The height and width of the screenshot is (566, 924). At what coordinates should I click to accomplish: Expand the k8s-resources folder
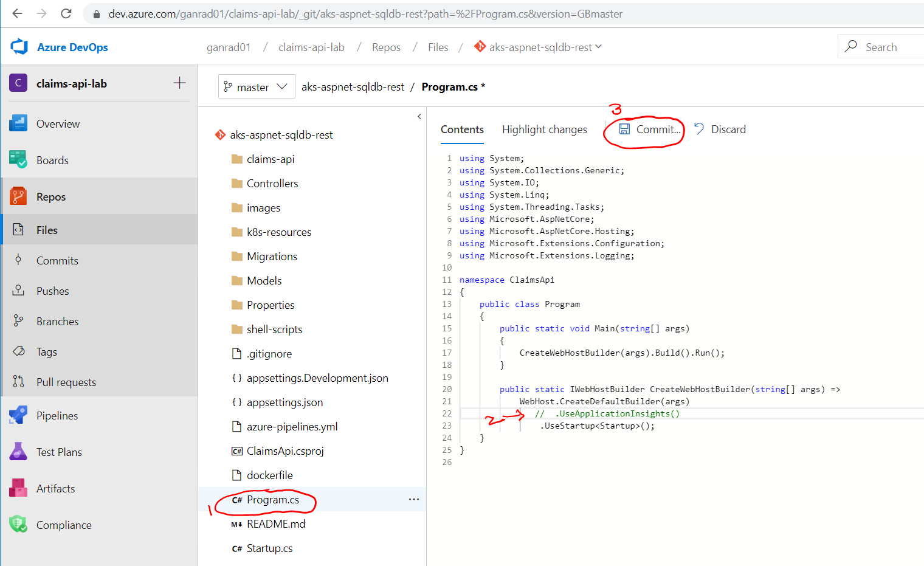click(x=279, y=232)
